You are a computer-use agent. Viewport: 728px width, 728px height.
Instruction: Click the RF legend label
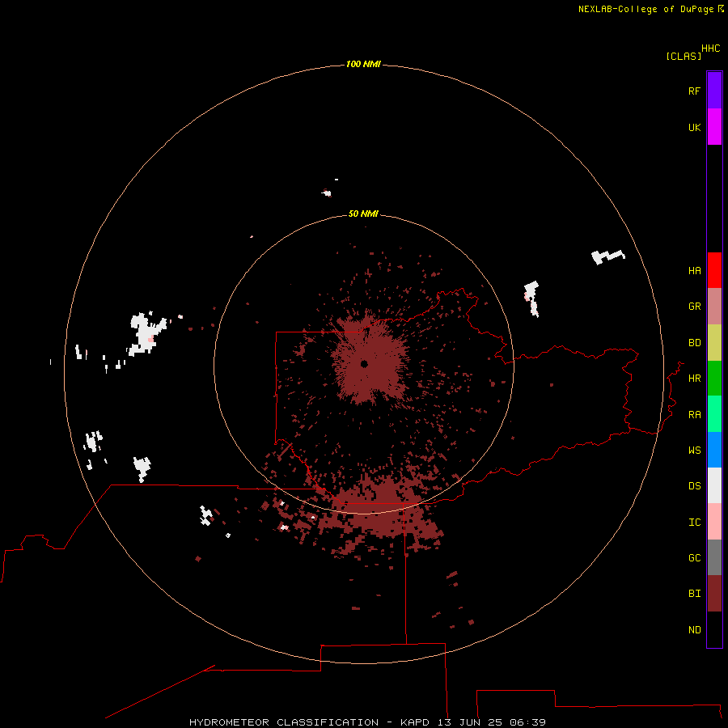coord(694,91)
